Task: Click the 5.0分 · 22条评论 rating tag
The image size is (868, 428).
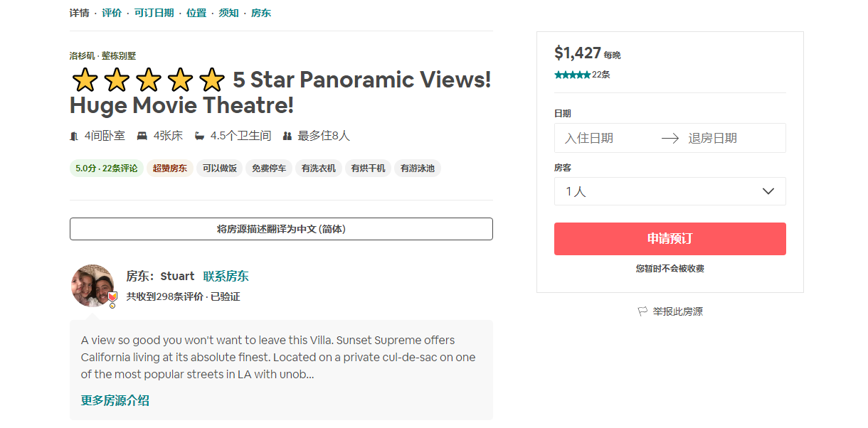Action: coord(107,168)
